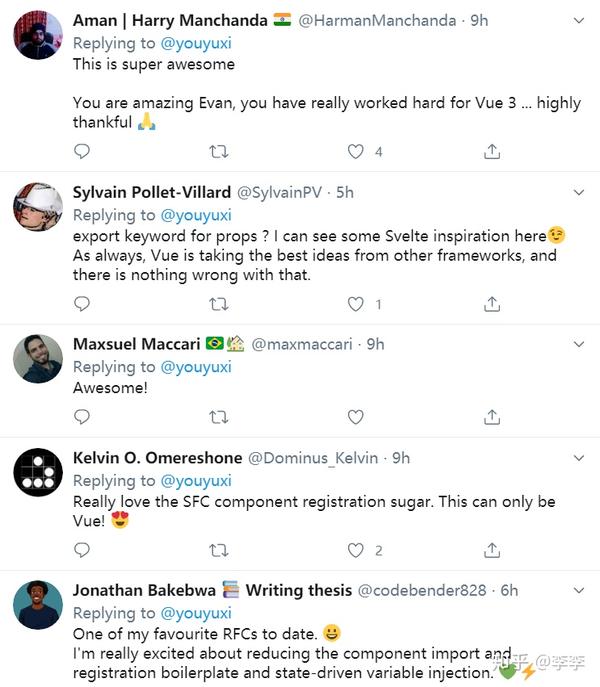Viewport: 600px width, 687px height.
Task: Like Sylvain's tweet with 1 like
Action: tap(355, 303)
